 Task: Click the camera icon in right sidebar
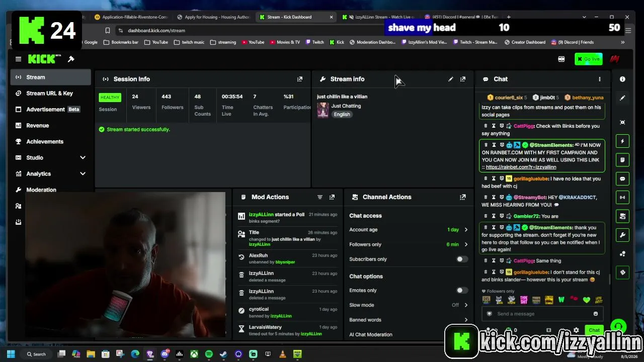tap(622, 216)
